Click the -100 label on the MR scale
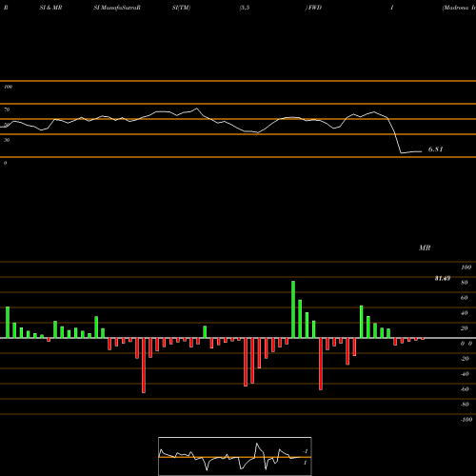 click(x=466, y=420)
